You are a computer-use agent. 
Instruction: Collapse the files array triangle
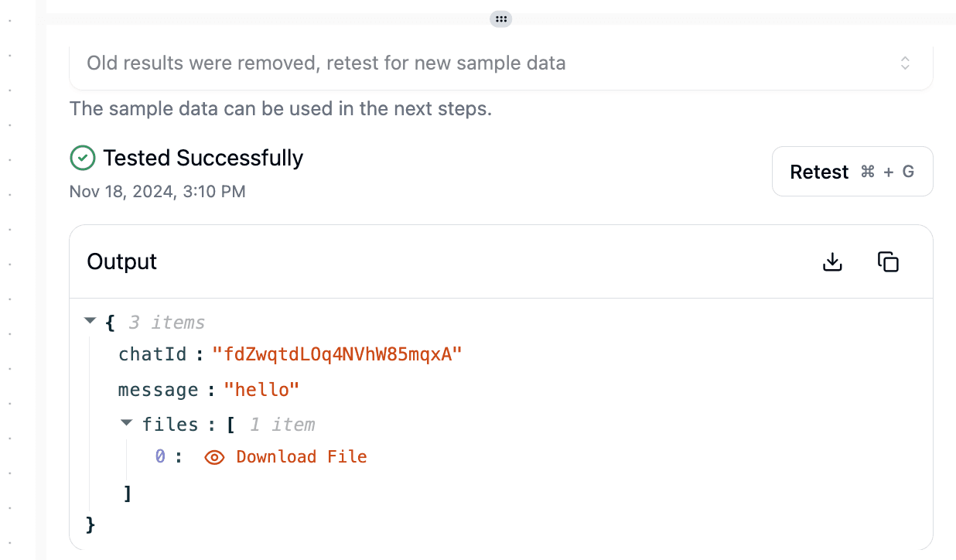(128, 422)
